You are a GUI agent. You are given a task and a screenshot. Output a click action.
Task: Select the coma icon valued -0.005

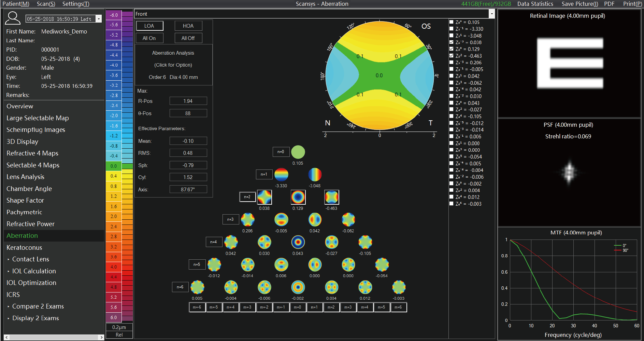[281, 220]
